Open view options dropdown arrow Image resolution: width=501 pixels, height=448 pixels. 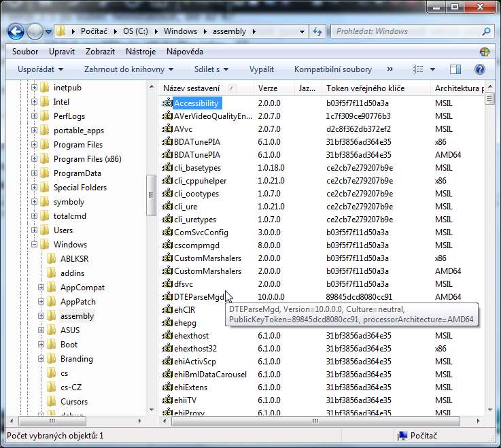432,69
